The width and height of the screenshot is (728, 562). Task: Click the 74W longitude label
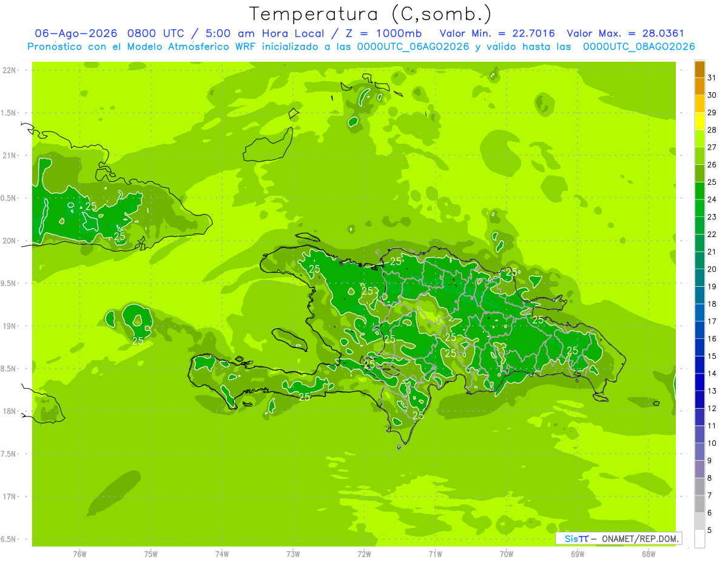222,554
